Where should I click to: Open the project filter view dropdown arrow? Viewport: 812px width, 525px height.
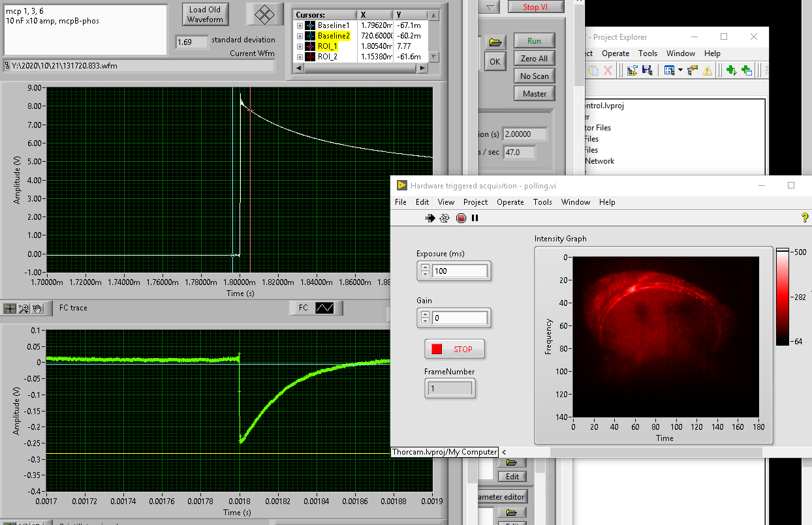pos(680,70)
